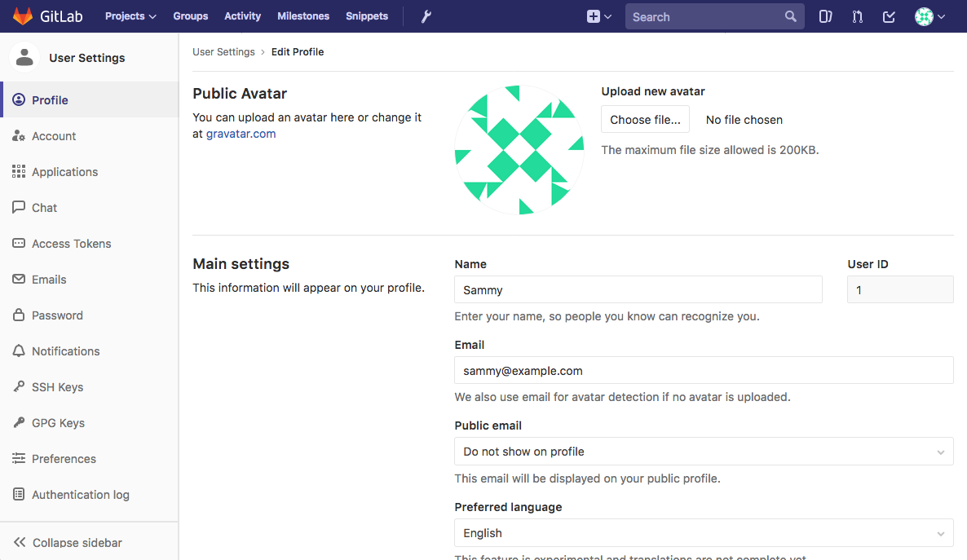Viewport: 967px width, 560px height.
Task: Click inside the Name field
Action: pos(638,289)
